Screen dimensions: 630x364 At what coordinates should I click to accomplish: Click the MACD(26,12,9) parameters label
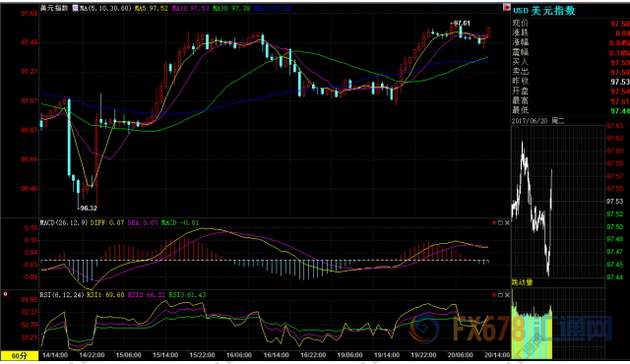63,222
